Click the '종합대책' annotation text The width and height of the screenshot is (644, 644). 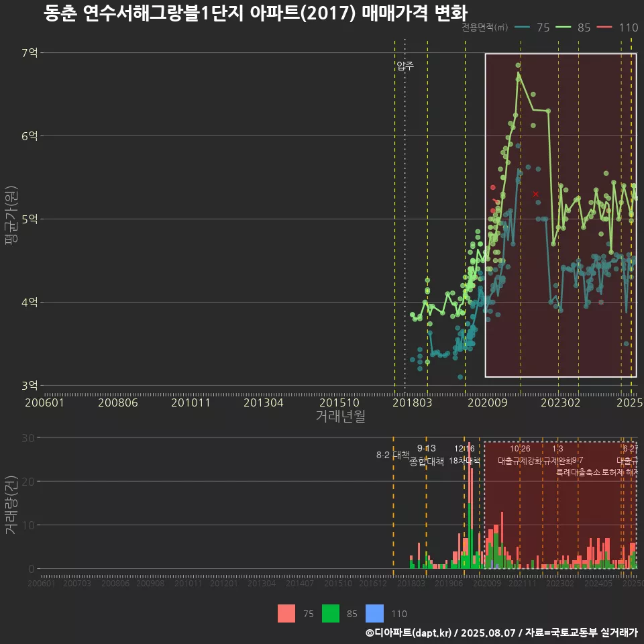click(x=427, y=462)
